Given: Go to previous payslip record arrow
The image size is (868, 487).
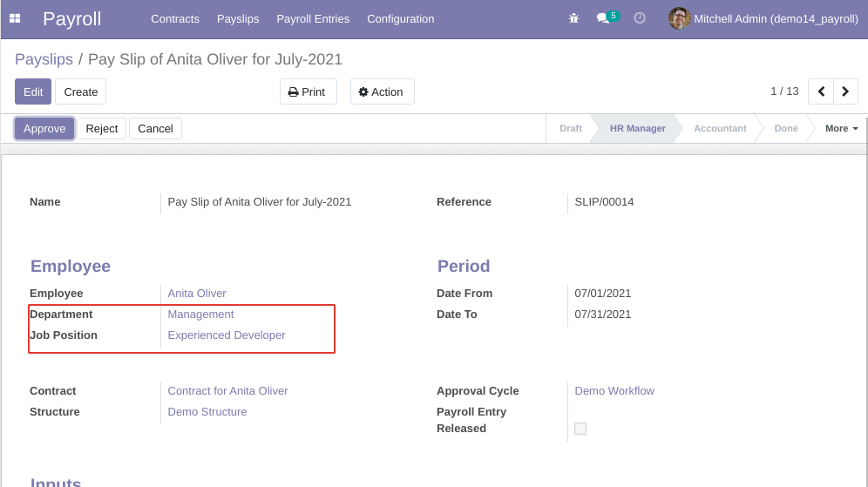Looking at the screenshot, I should point(821,91).
